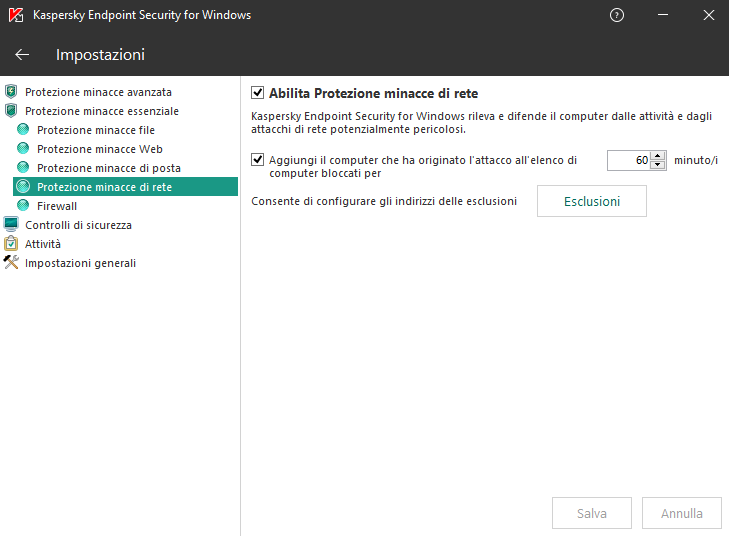Click green status orb next to Protezione minacce Web
Viewport: 729px width, 536px height.
click(x=23, y=148)
